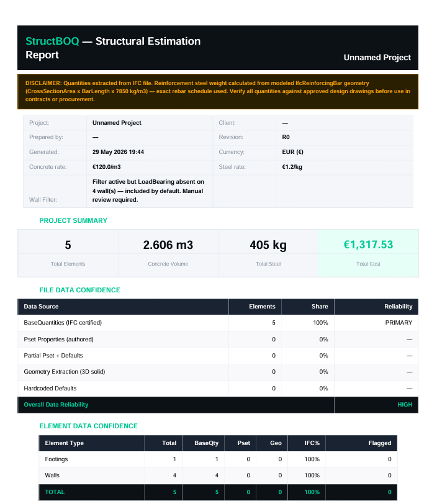The image size is (437, 504).
Task: Click the 'Concrete Volume' caption
Action: click(x=168, y=264)
